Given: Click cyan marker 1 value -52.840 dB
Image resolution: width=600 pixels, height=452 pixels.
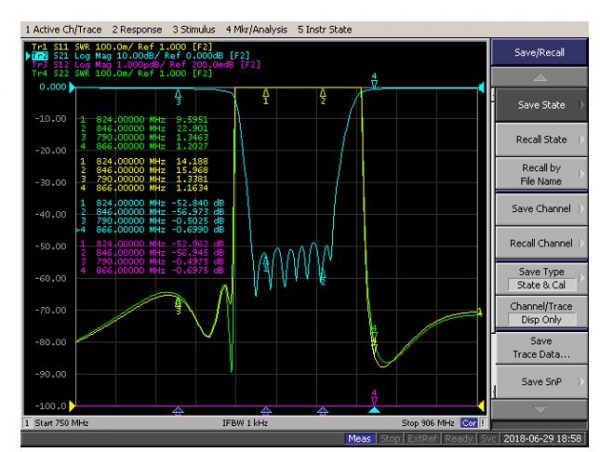Looking at the screenshot, I should point(197,203).
